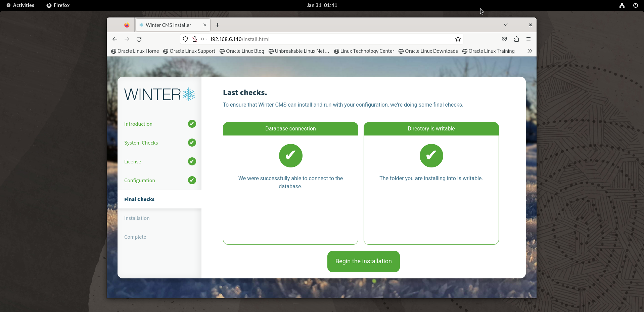This screenshot has height=312, width=644.
Task: Open the network system tray icon
Action: coord(622,5)
